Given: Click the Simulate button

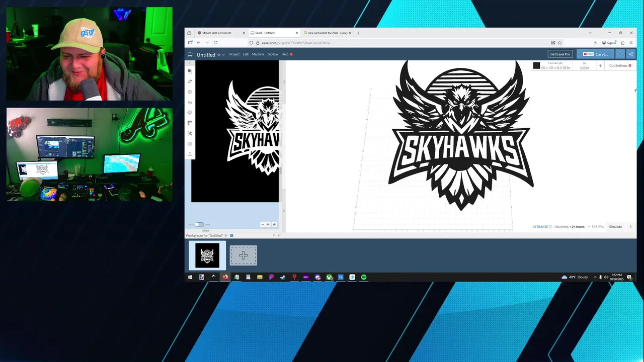Looking at the screenshot, I should [615, 227].
